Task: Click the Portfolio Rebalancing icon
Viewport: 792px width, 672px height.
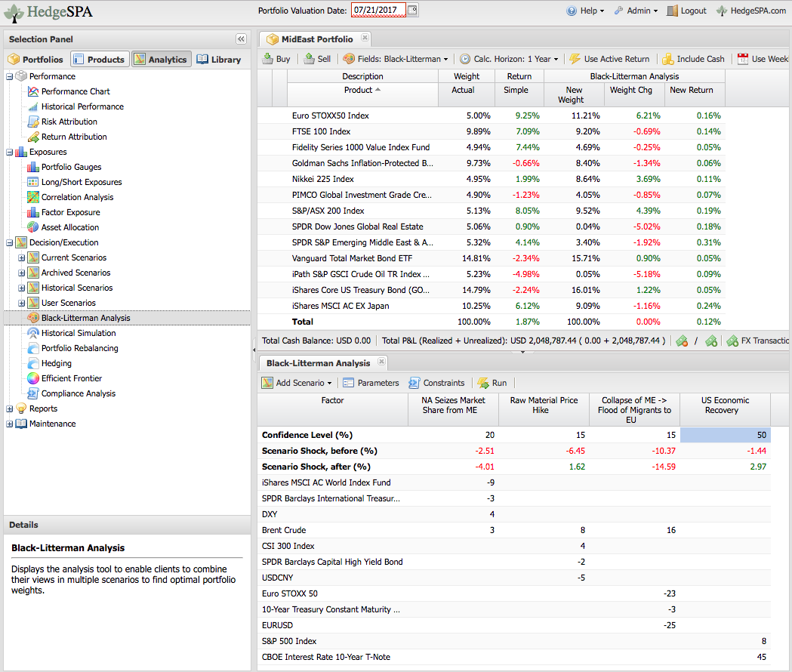Action: 33,348
